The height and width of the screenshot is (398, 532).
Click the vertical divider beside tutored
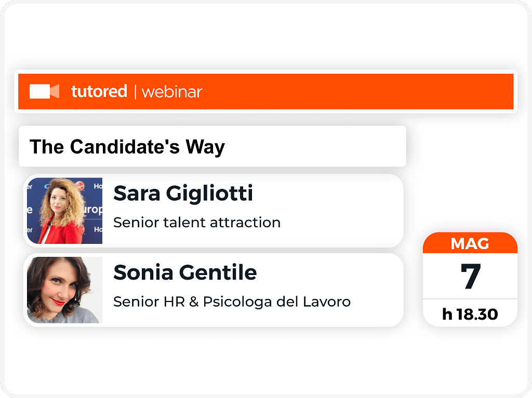click(x=136, y=92)
